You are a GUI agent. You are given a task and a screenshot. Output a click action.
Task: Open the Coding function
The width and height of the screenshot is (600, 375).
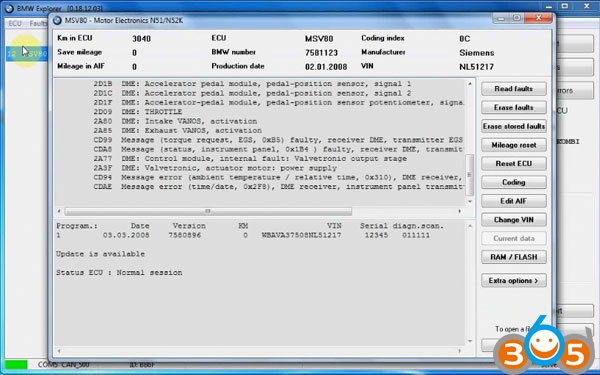click(x=514, y=183)
